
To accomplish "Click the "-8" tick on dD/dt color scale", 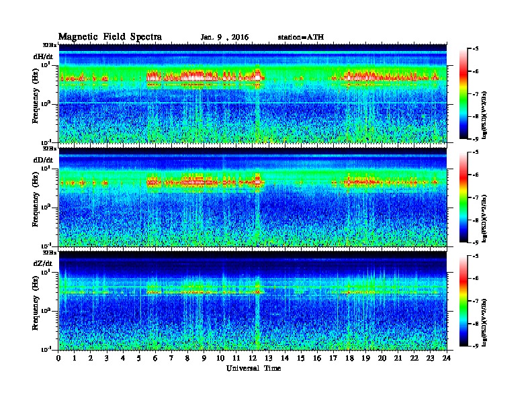I will (476, 220).
